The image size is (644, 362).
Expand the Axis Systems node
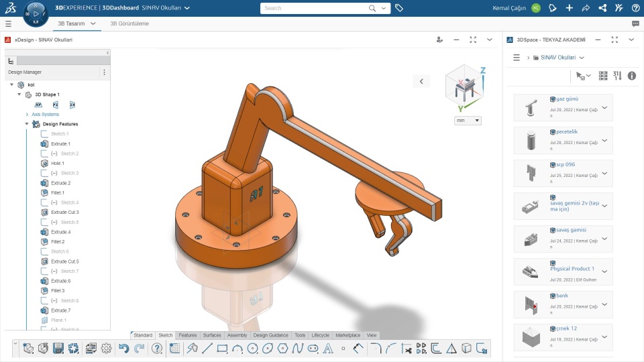(x=27, y=115)
